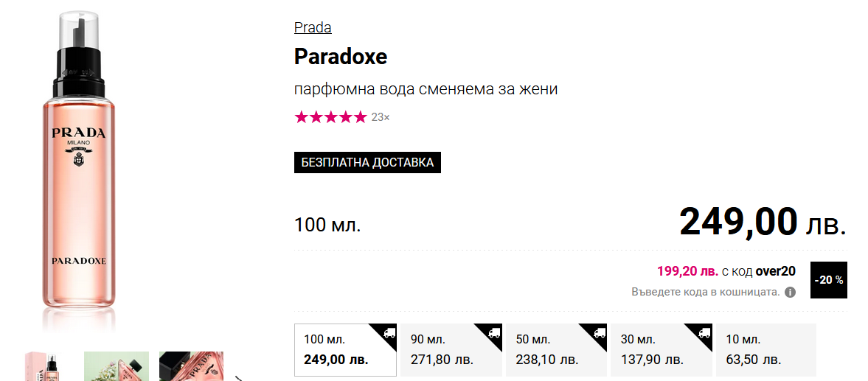Click the main Prada Paradoxe bottle image
868x381 pixels.
click(x=80, y=169)
